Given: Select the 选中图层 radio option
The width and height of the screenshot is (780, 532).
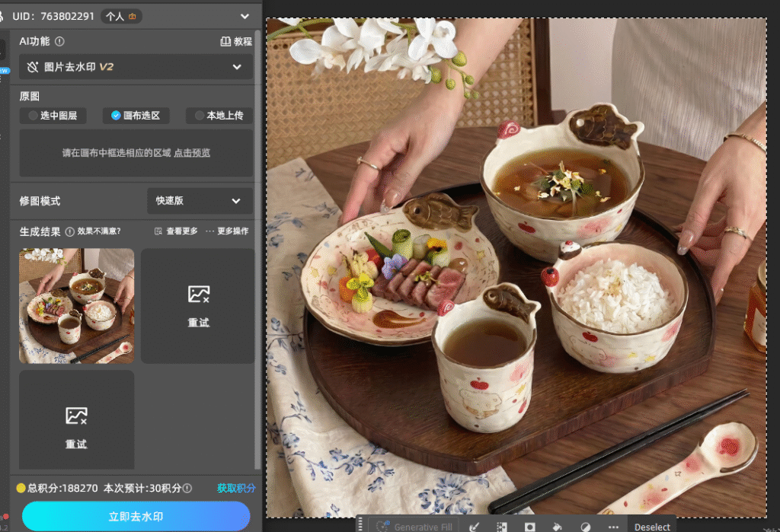Looking at the screenshot, I should (x=53, y=116).
